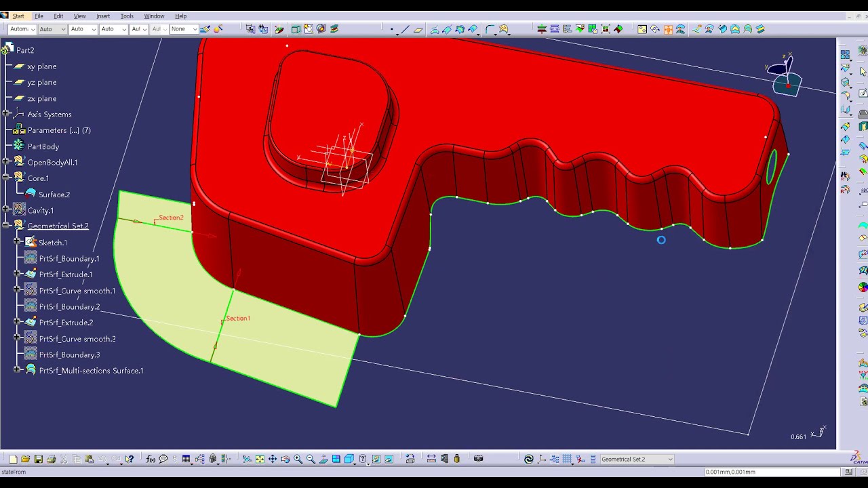Expand the PrtSrf_Multi-sections Surface.1 node

coord(18,370)
